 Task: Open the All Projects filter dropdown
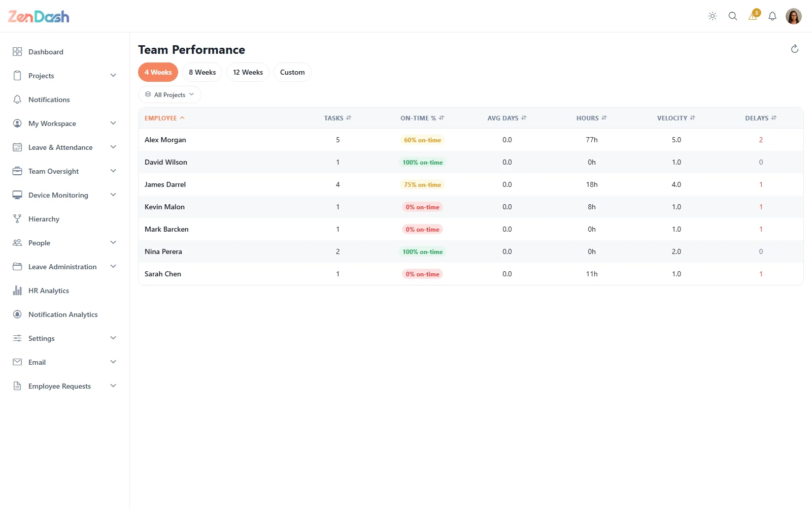point(170,94)
